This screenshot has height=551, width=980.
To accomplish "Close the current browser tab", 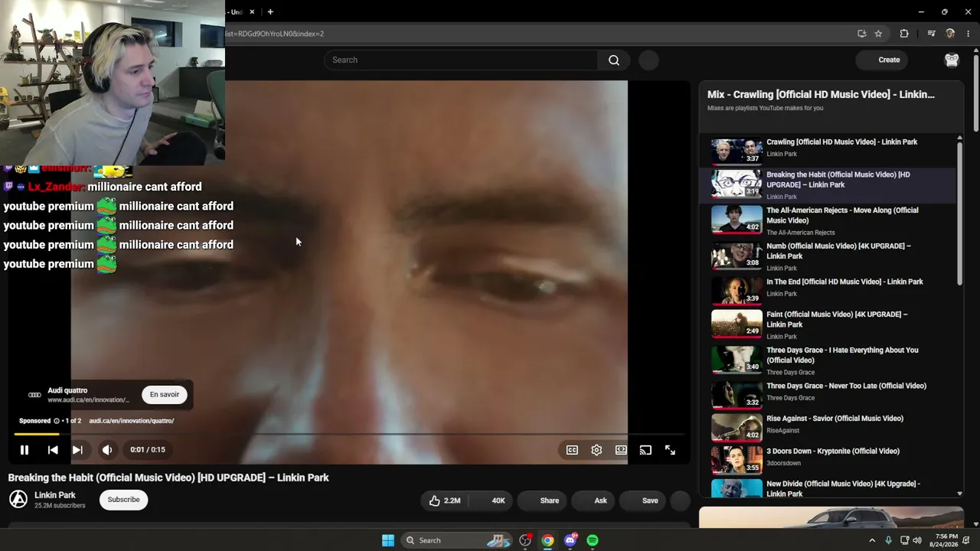I will pos(252,12).
